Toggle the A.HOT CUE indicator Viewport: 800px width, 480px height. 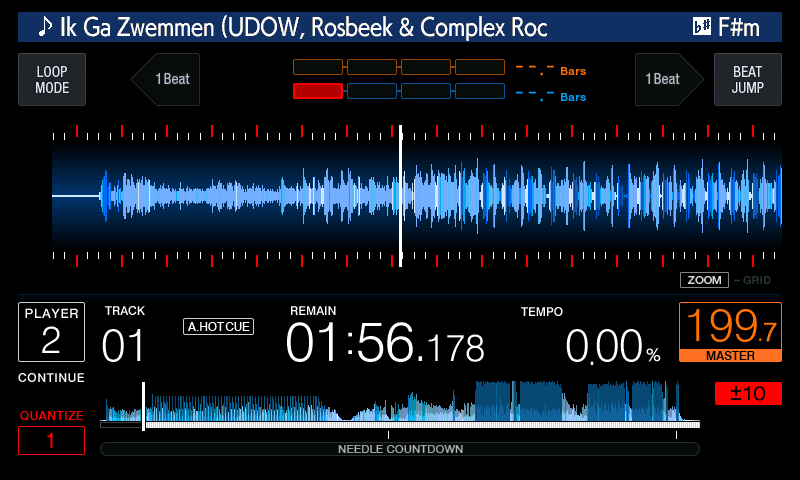218,326
